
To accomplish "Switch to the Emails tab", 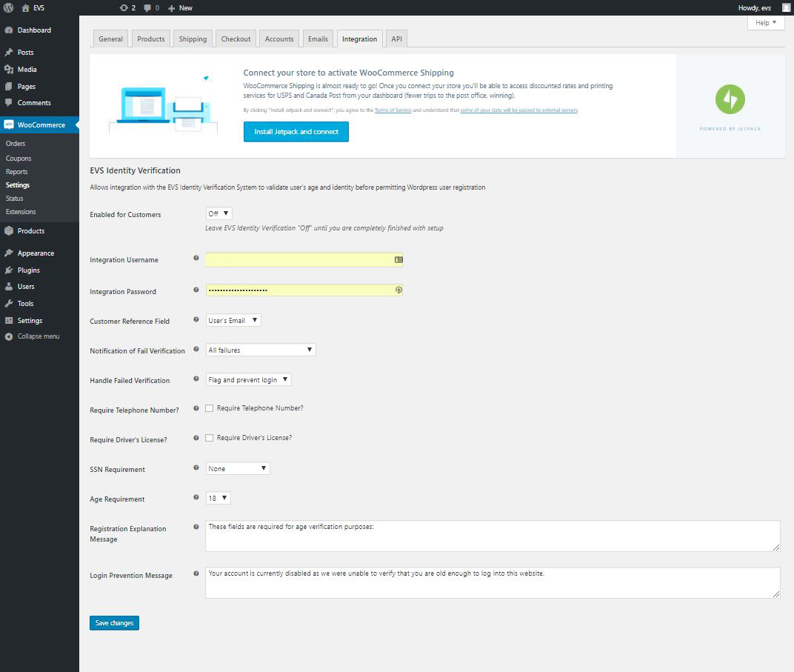I will 318,39.
